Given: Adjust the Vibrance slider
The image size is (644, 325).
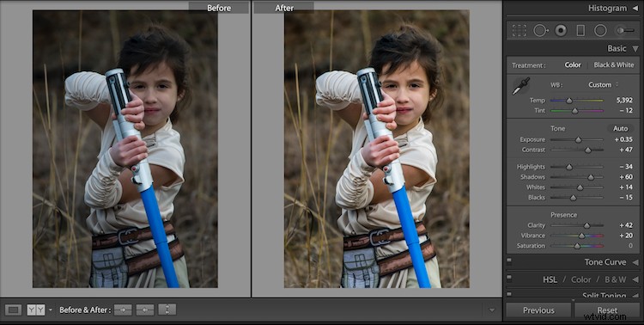Looking at the screenshot, I should (581, 236).
